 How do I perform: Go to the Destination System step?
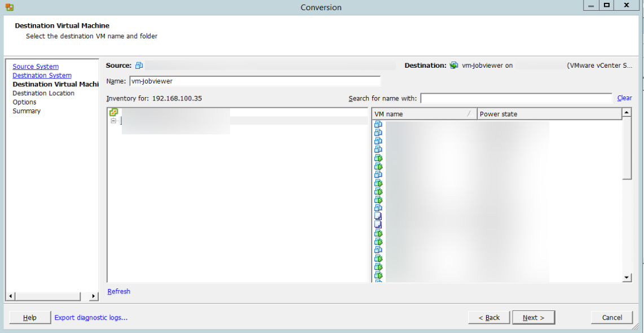click(x=42, y=76)
